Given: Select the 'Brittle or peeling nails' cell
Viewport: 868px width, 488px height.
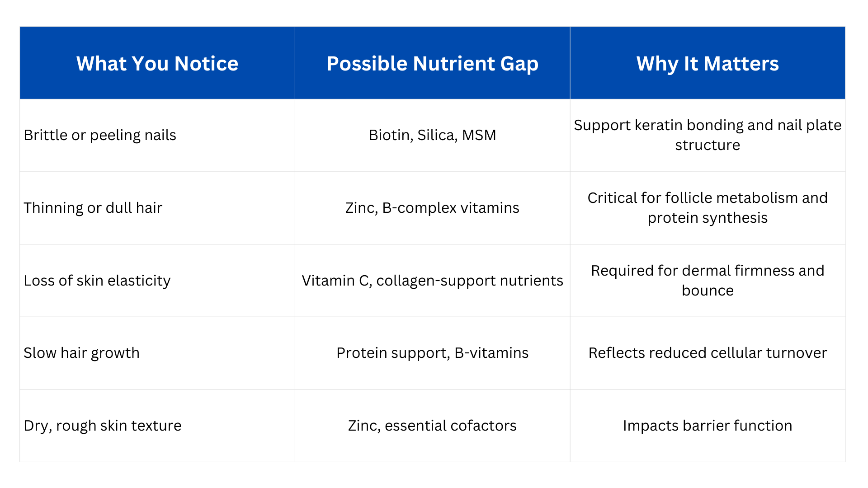Looking at the screenshot, I should click(x=100, y=135).
